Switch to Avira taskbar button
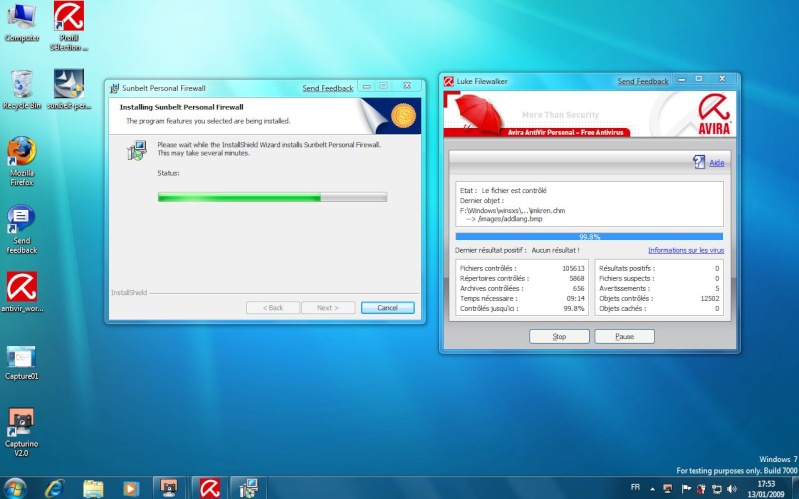The height and width of the screenshot is (499, 799). pos(209,488)
